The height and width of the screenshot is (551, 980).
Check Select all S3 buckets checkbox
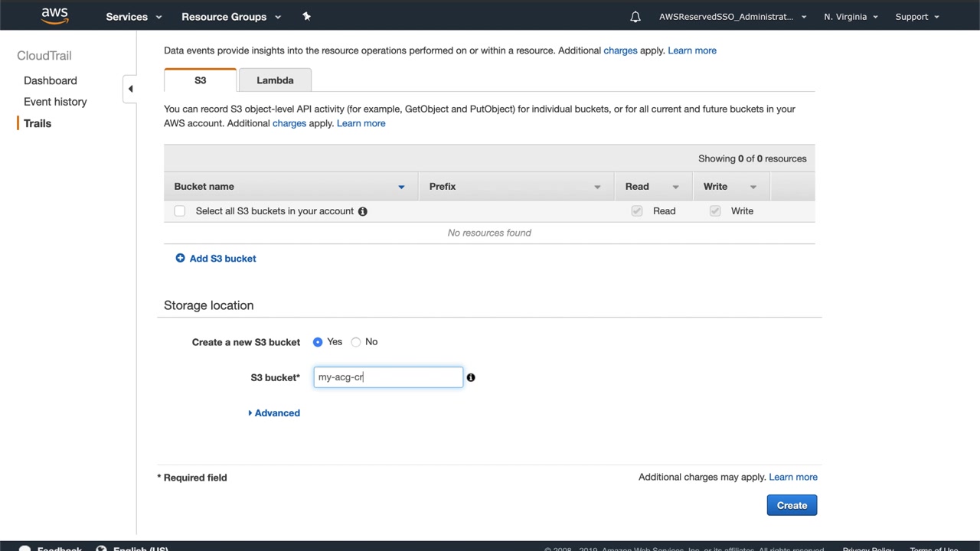(x=179, y=211)
